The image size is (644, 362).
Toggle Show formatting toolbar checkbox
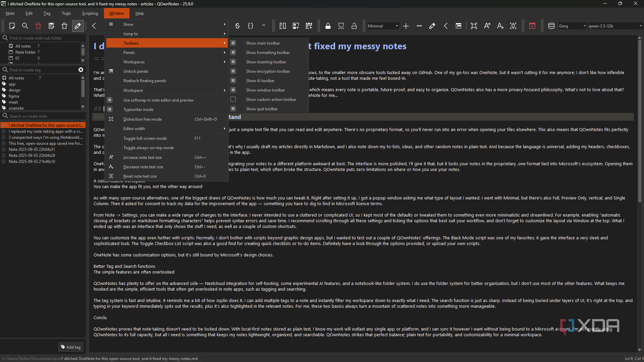coord(233,52)
